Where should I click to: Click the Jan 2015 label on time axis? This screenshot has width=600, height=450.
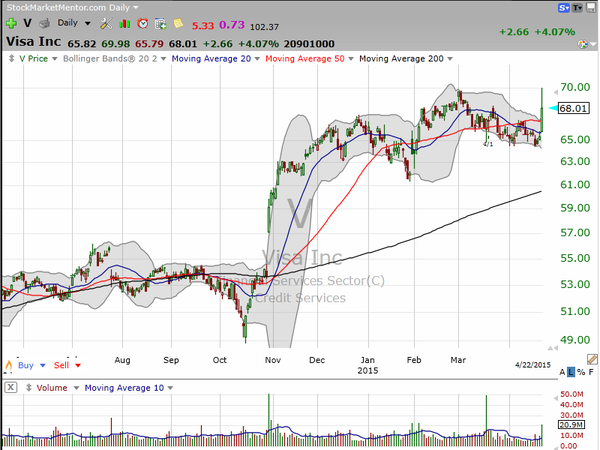pos(368,365)
